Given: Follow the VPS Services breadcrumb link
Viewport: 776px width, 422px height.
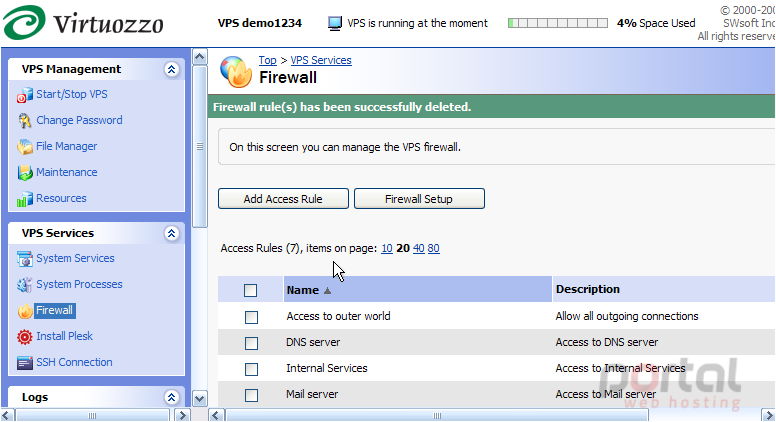Looking at the screenshot, I should click(x=321, y=60).
